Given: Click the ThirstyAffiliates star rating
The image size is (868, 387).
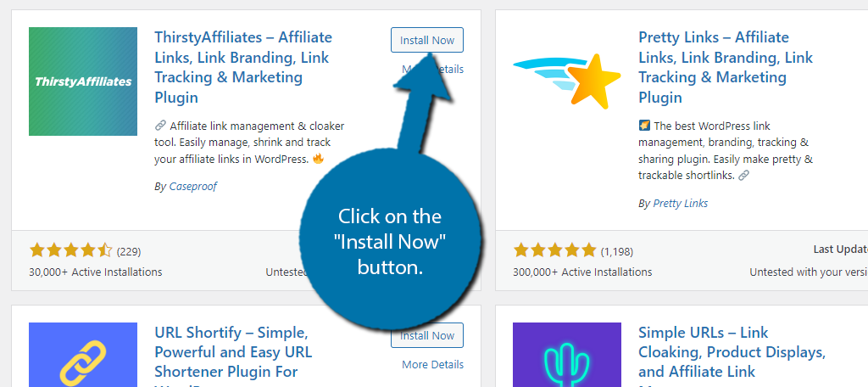Looking at the screenshot, I should tap(71, 251).
